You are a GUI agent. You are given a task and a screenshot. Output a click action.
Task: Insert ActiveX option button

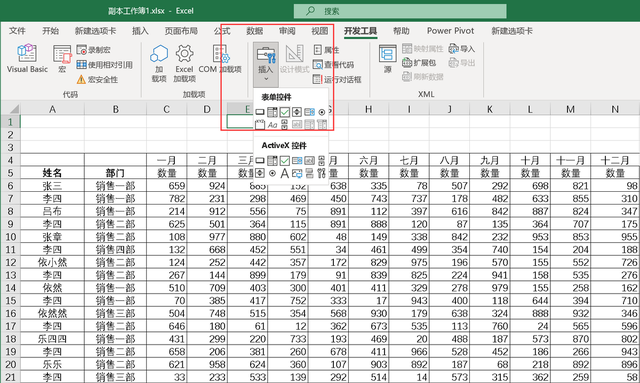point(272,173)
